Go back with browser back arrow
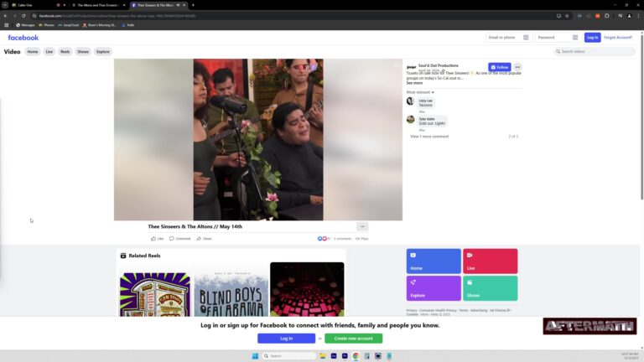Screen dimensions: 644x362 pyautogui.click(x=5, y=16)
